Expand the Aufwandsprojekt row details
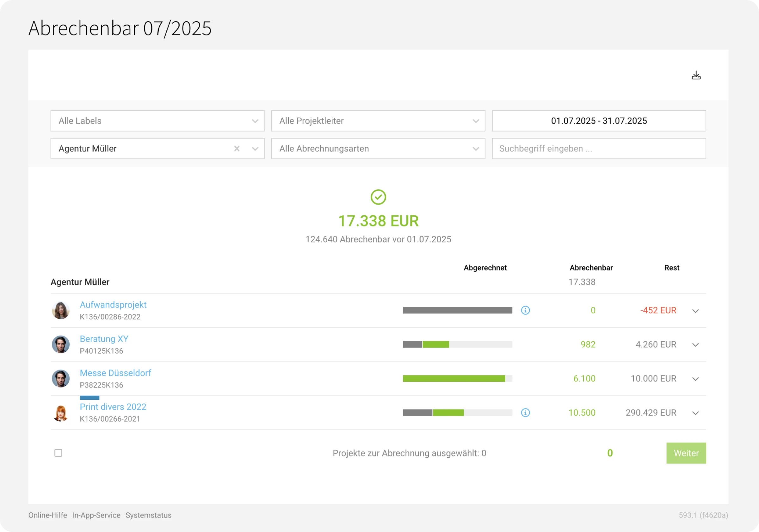The height and width of the screenshot is (532, 759). [x=695, y=311]
